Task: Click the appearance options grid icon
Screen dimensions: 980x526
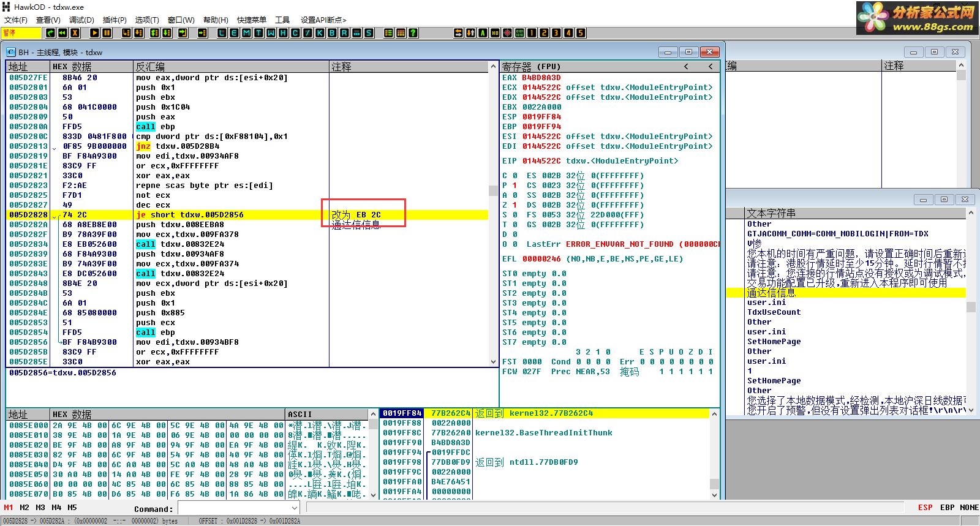Action: tap(401, 33)
